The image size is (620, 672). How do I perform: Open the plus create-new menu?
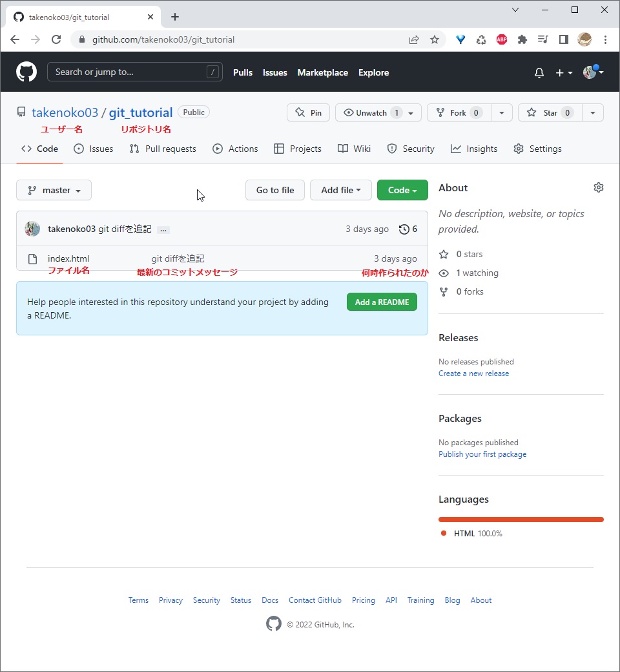[564, 73]
